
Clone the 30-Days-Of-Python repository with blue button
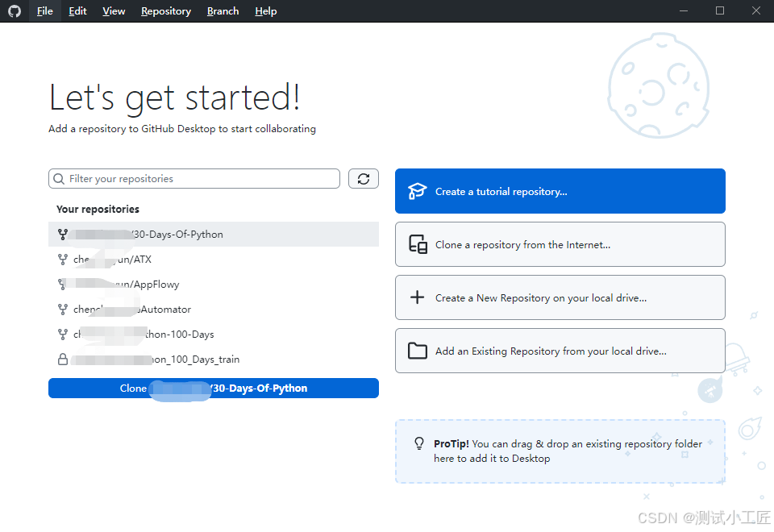tap(213, 388)
